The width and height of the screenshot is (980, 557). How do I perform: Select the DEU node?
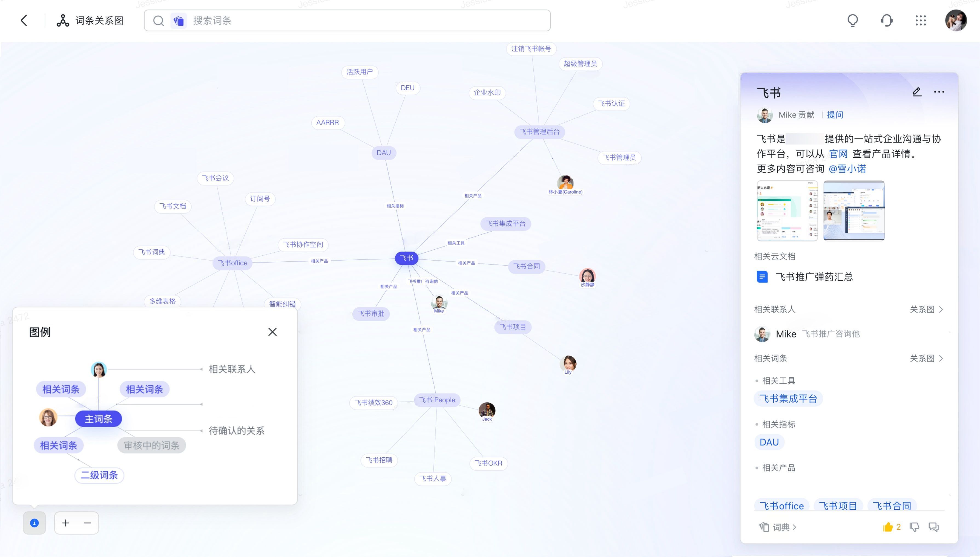click(407, 88)
